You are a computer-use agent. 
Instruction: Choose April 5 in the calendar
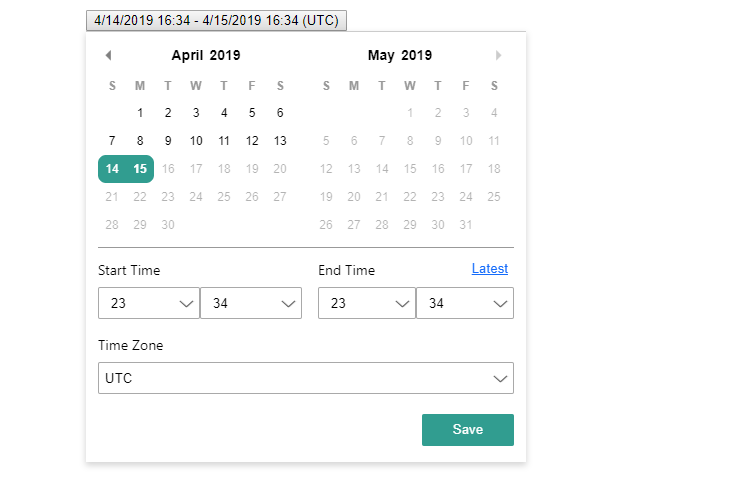tap(252, 113)
